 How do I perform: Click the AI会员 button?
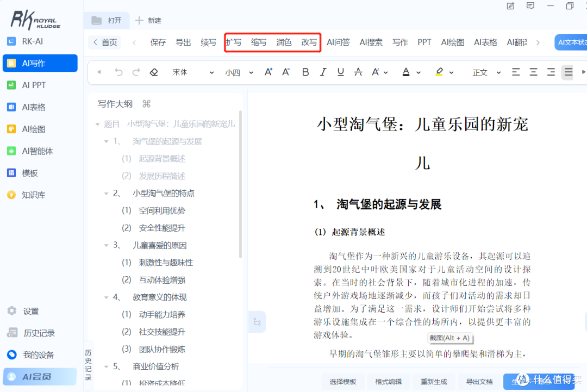(40, 377)
